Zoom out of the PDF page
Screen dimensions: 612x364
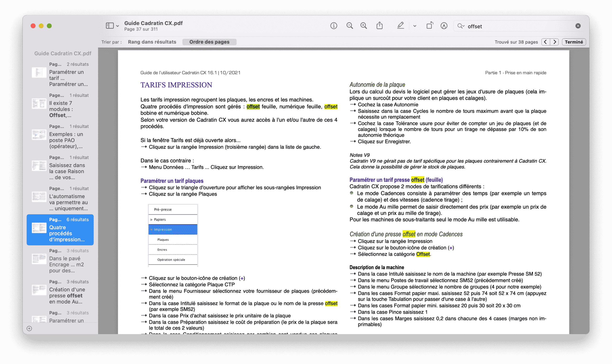[350, 26]
